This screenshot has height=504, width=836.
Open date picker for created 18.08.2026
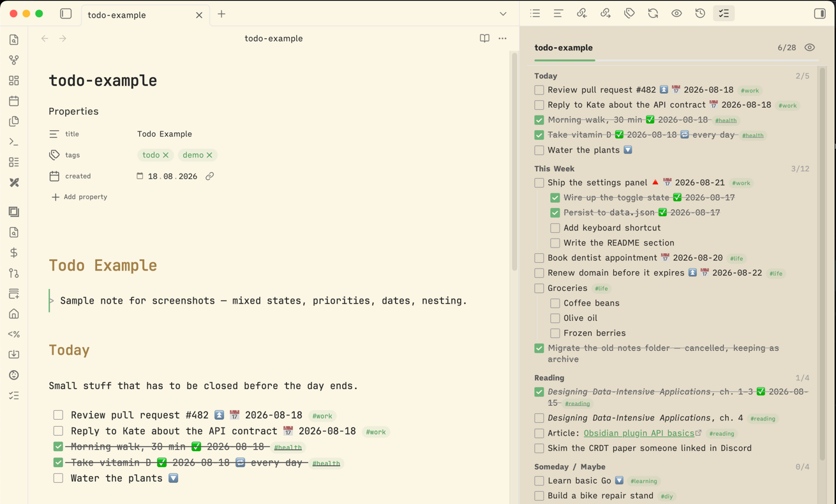point(140,176)
